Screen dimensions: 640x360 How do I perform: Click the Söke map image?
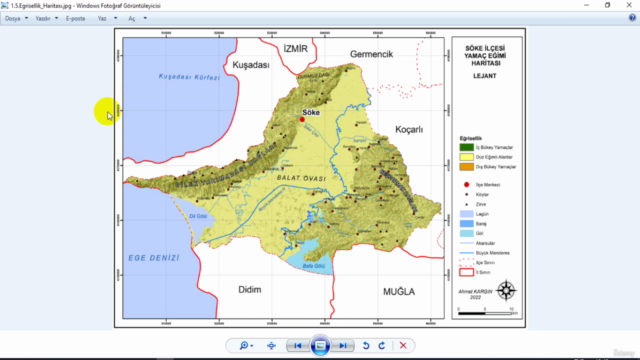(320, 178)
